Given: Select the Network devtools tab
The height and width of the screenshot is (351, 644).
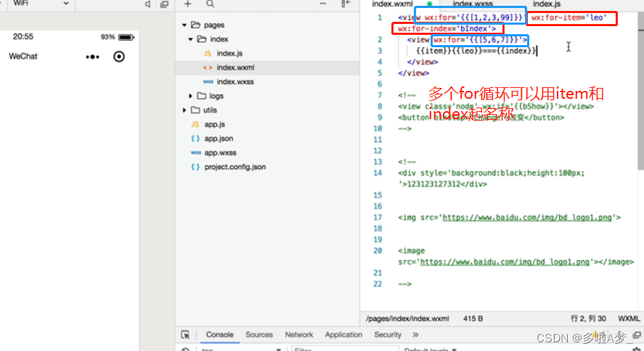Looking at the screenshot, I should click(299, 334).
